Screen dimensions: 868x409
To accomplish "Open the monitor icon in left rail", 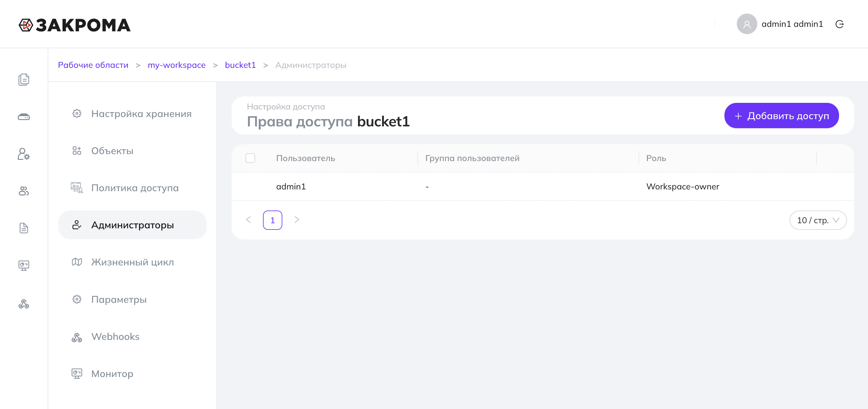I will coord(24,265).
